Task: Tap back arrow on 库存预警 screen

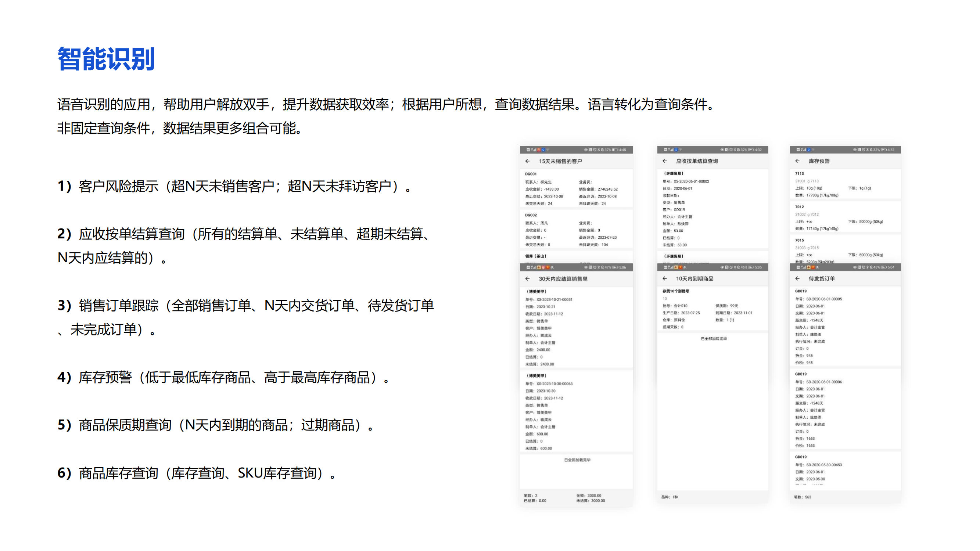Action: [x=797, y=161]
